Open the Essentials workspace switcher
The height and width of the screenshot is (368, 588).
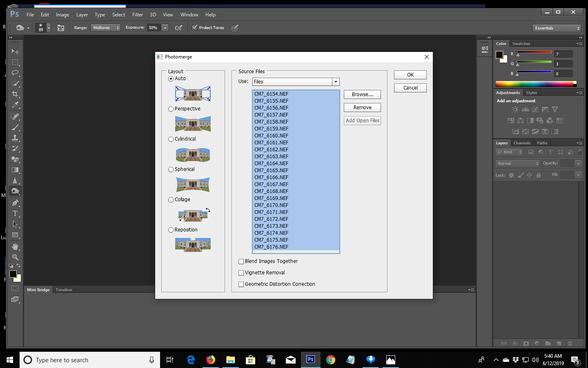[557, 28]
